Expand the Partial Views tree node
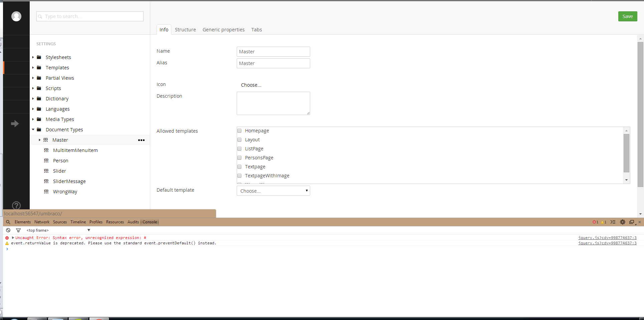644x320 pixels. coord(33,78)
